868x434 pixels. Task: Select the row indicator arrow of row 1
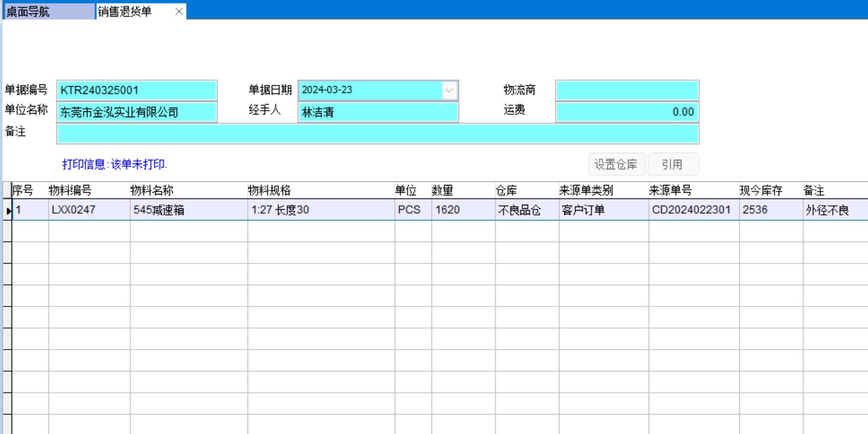pos(7,211)
